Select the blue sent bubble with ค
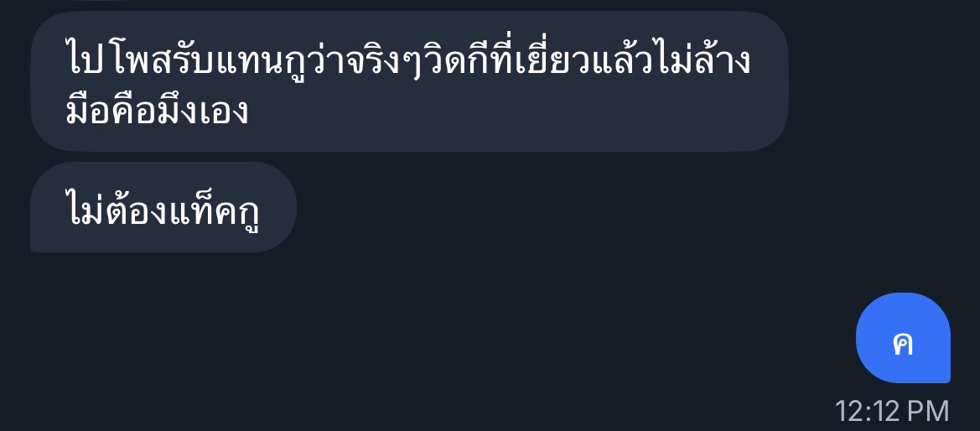The image size is (980, 431). click(x=903, y=338)
